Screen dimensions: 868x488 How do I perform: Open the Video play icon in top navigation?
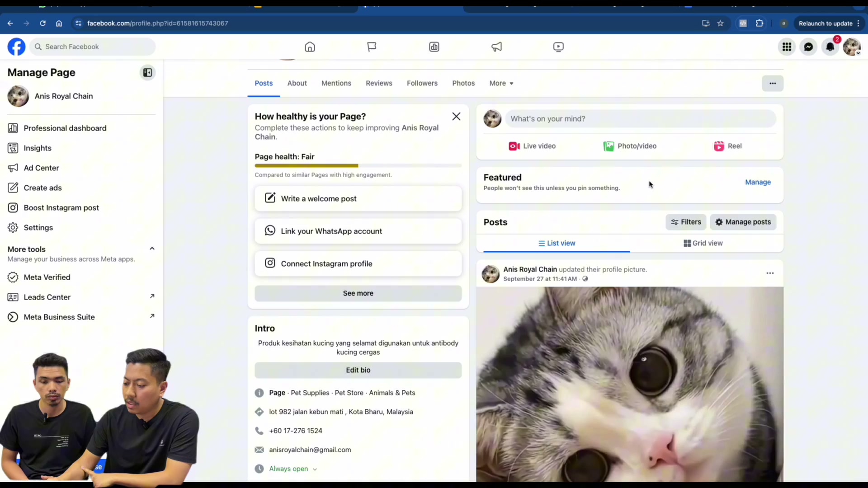click(x=558, y=47)
